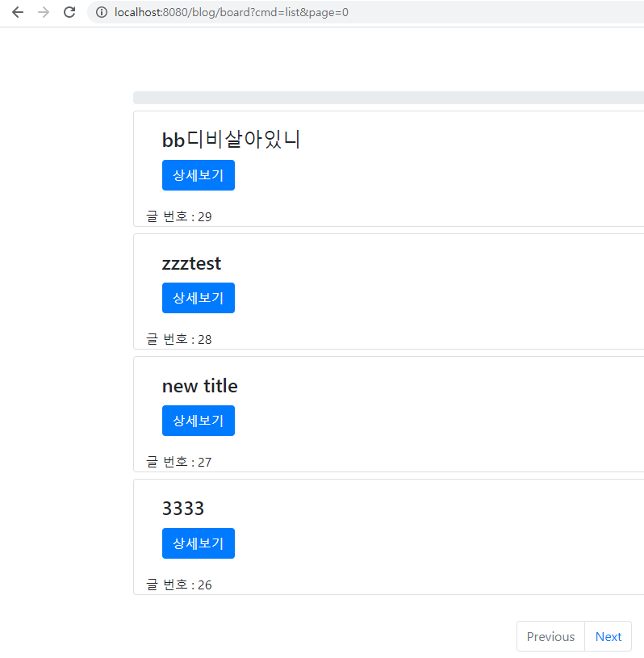The height and width of the screenshot is (658, 644).
Task: Go to the Previous page
Action: pyautogui.click(x=550, y=636)
